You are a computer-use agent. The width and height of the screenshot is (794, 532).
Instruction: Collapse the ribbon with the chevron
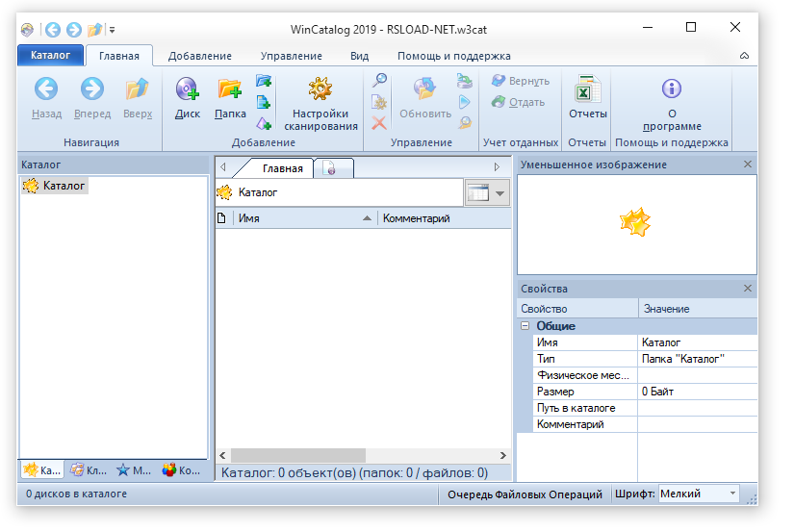pyautogui.click(x=744, y=56)
